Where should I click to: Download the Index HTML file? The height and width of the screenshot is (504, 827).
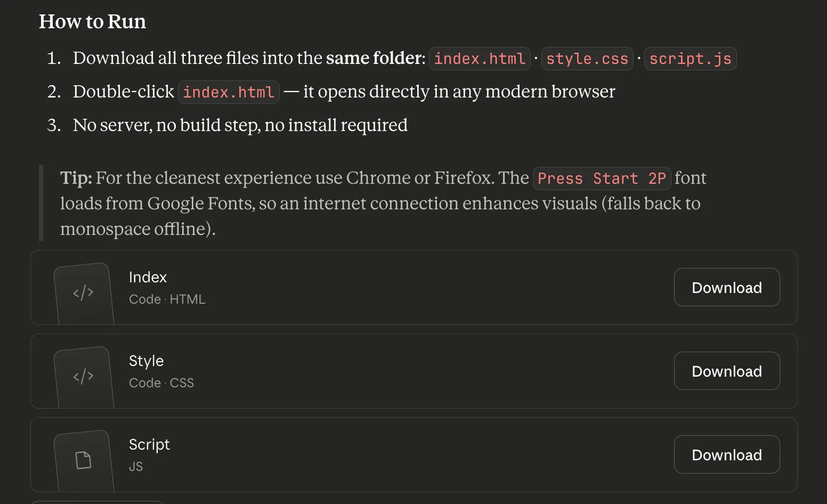click(x=726, y=287)
